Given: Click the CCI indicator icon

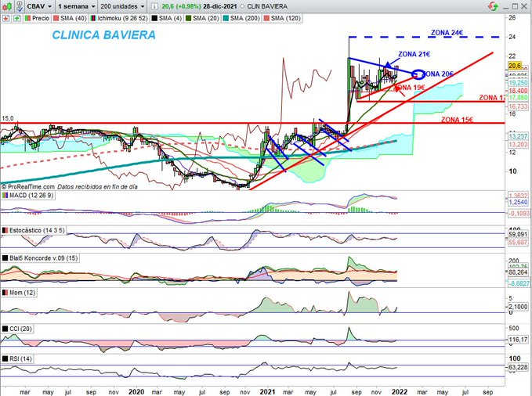Looking at the screenshot, I should 5,329.
